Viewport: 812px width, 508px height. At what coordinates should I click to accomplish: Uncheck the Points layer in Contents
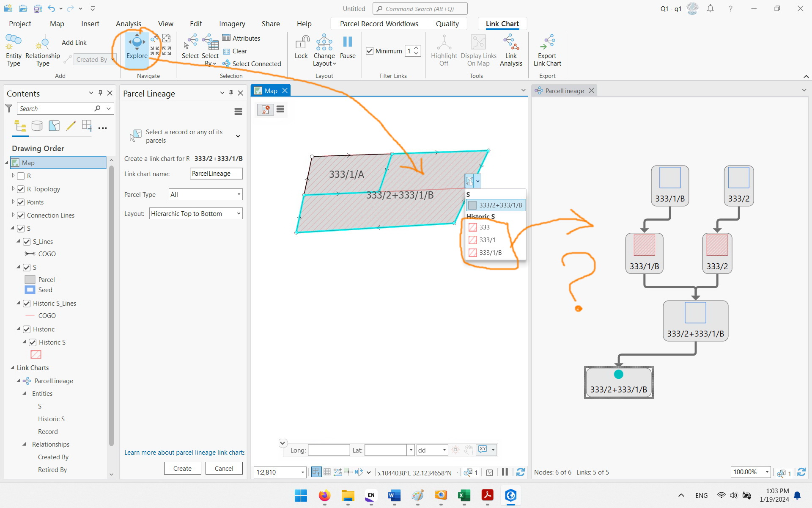(x=21, y=202)
